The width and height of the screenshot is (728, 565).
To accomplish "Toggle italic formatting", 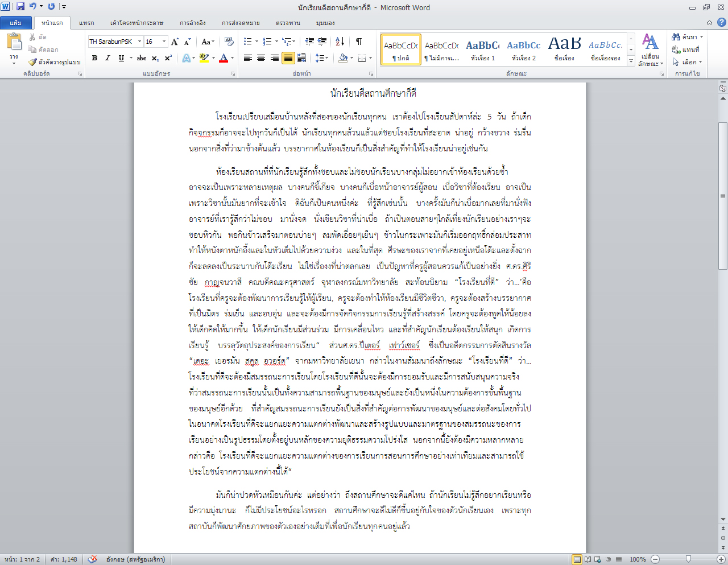I will (x=107, y=58).
